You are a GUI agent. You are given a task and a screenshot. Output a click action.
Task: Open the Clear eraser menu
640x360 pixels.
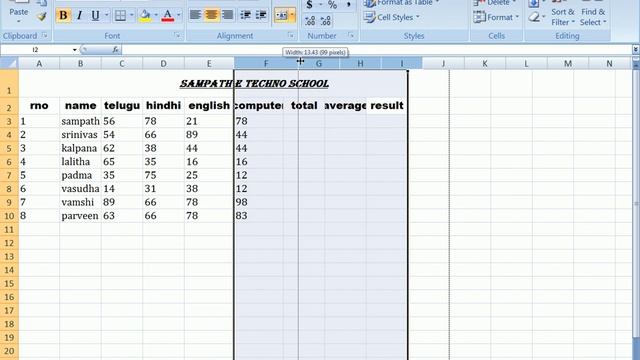(536, 18)
